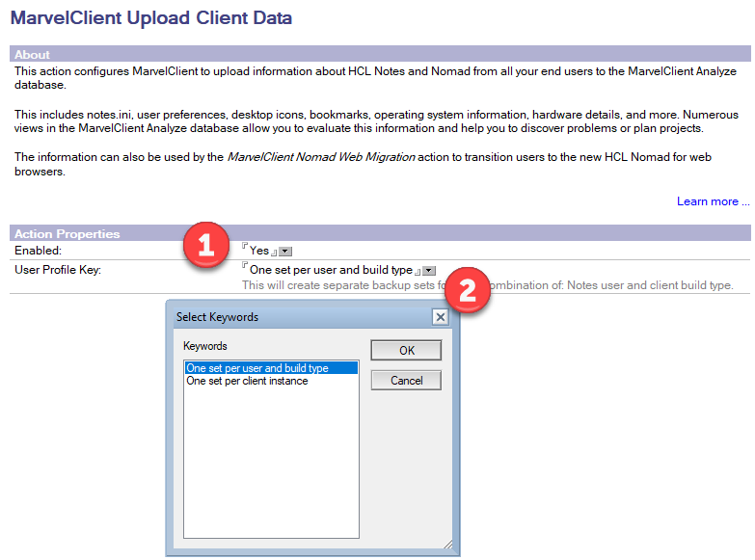The width and height of the screenshot is (755, 560).
Task: Click the Learn more link
Action: [713, 201]
